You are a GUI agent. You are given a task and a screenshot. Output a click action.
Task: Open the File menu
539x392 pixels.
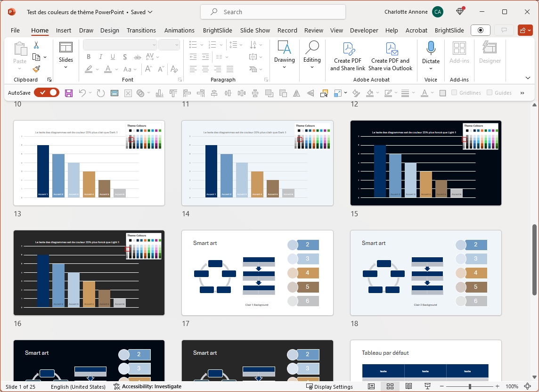coord(15,30)
